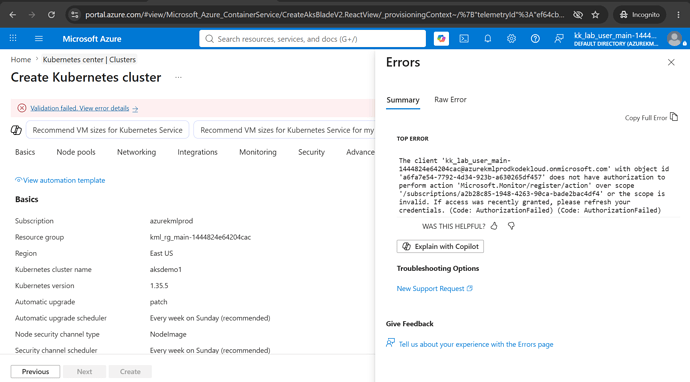Reload the page with refresh icon

point(51,15)
